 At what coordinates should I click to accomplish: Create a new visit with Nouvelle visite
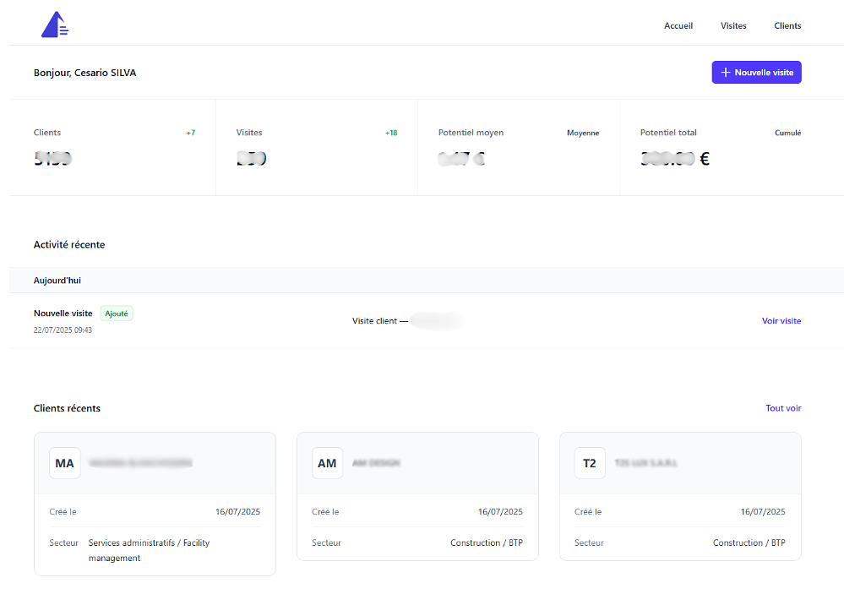[756, 73]
